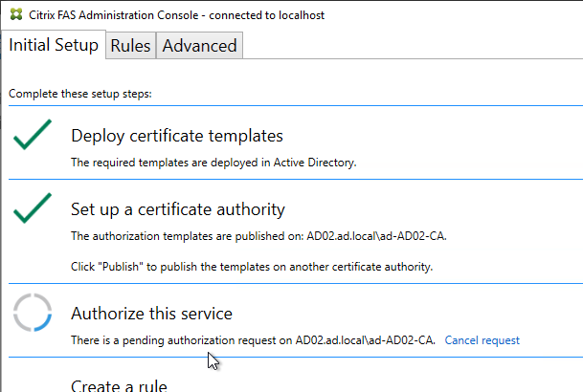Switch to the Rules tab
The height and width of the screenshot is (392, 583).
[x=130, y=46]
